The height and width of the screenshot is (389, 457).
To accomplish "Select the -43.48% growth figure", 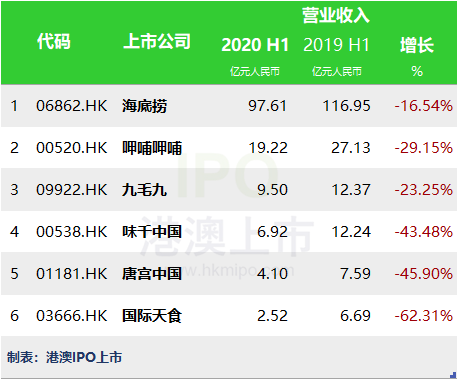I will (424, 232).
